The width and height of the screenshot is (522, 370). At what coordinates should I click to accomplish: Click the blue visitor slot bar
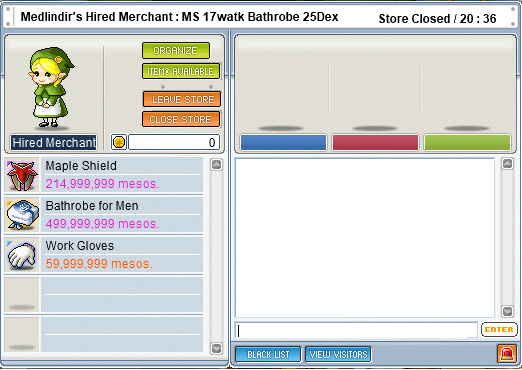[283, 143]
